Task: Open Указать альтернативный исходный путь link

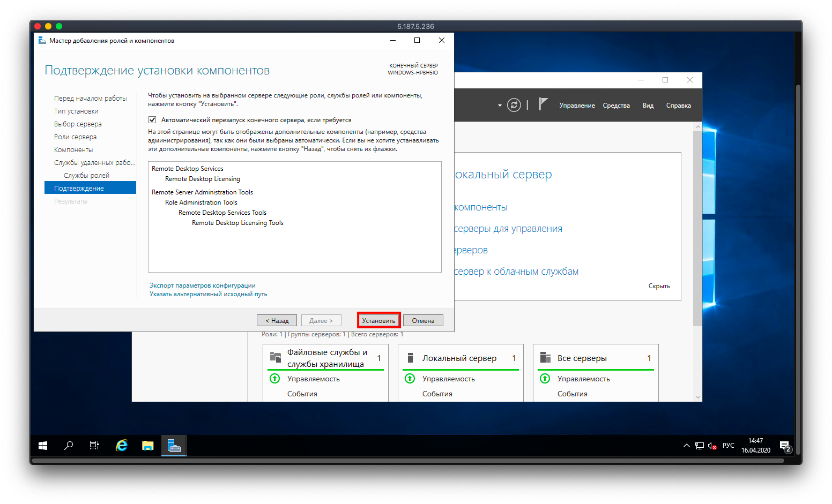Action: [208, 294]
